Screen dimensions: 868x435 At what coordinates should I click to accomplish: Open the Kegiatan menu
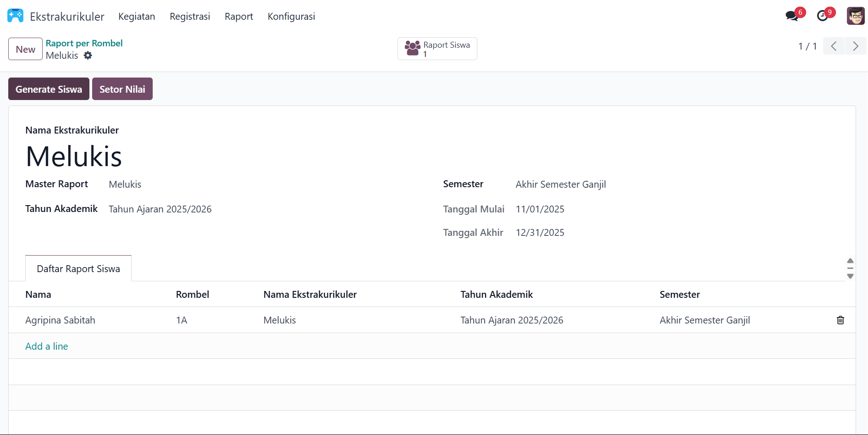[x=137, y=17]
